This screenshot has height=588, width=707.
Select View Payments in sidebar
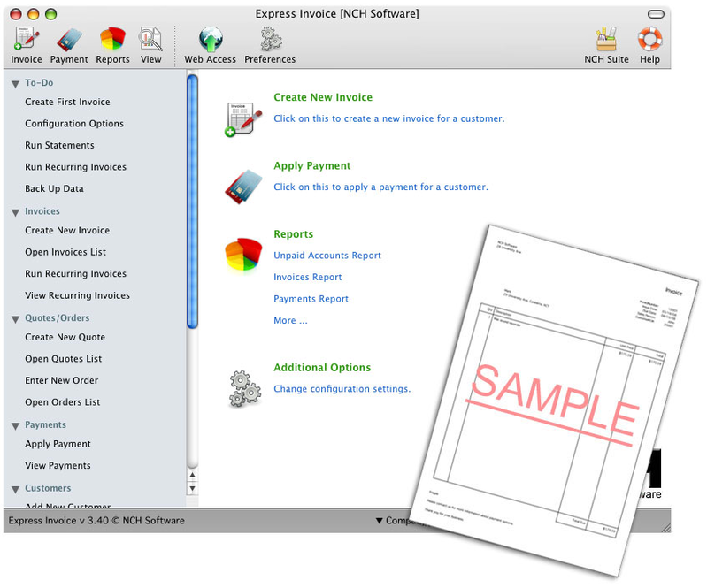58,465
